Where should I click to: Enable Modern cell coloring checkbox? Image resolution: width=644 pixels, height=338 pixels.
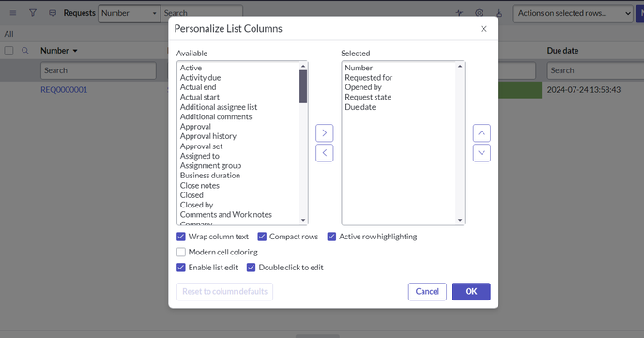point(181,252)
